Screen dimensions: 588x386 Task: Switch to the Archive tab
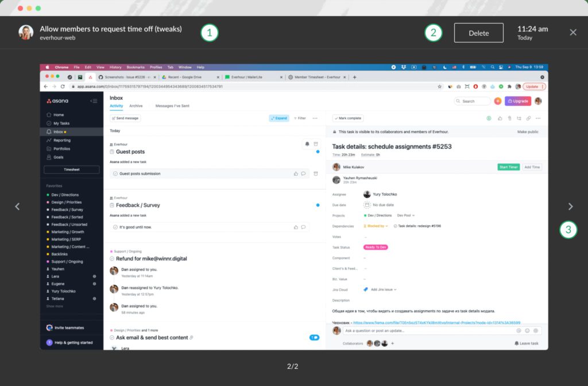coord(137,106)
